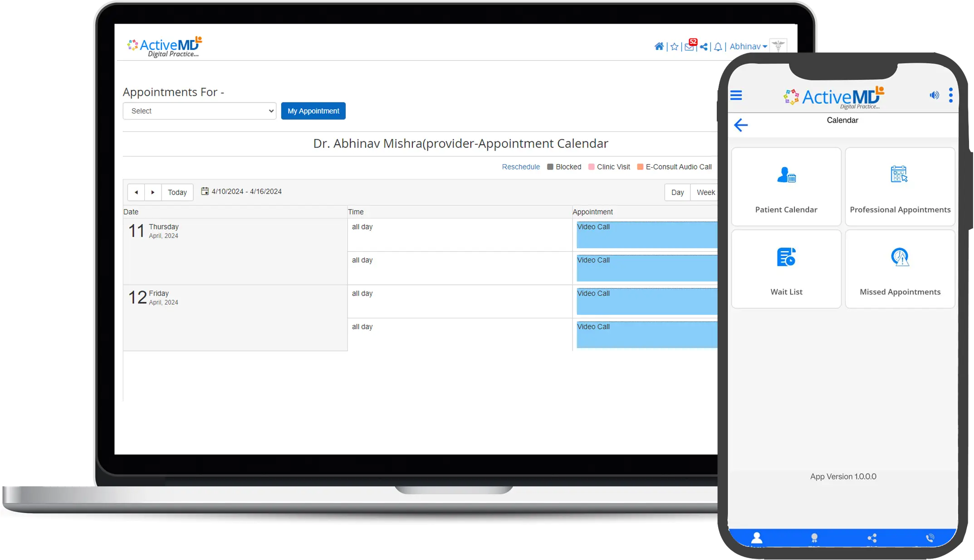Tap the phone call tab in bottom bar
The width and height of the screenshot is (974, 560).
[930, 538]
